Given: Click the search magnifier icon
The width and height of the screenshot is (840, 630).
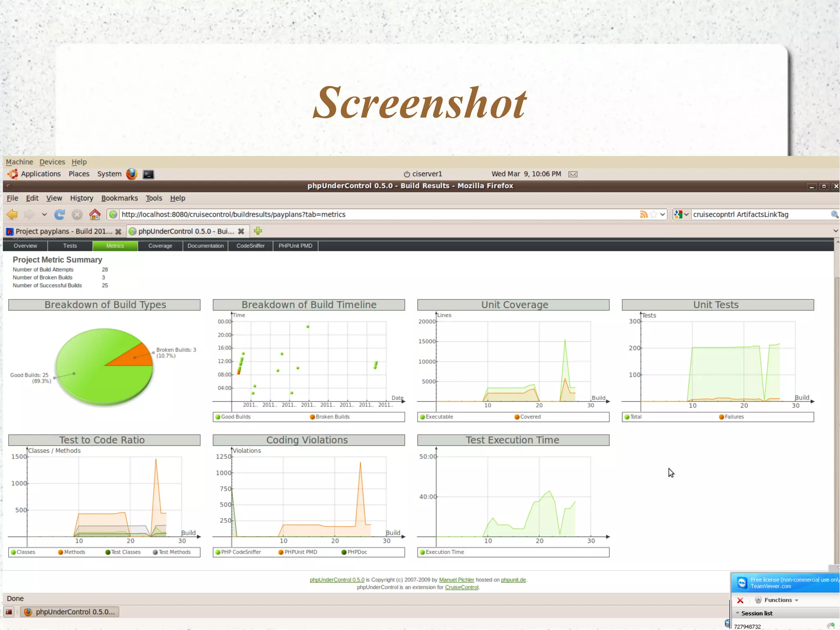Looking at the screenshot, I should point(834,214).
